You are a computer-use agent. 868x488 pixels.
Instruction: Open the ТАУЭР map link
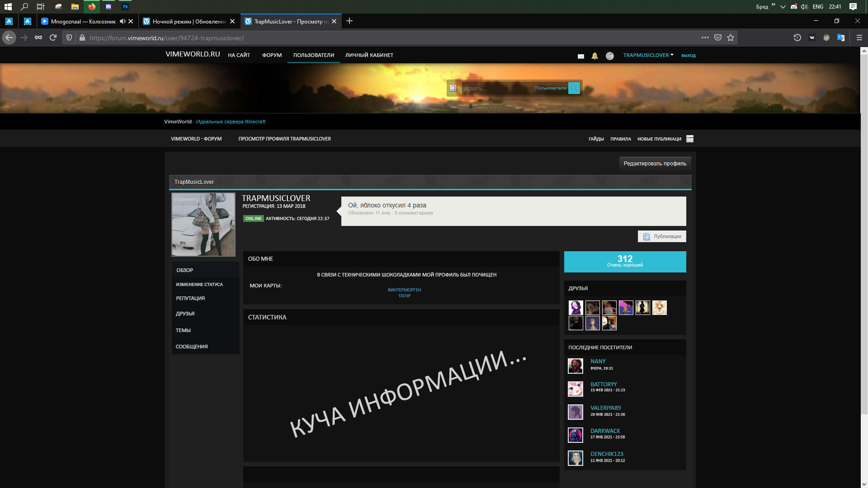(x=404, y=296)
